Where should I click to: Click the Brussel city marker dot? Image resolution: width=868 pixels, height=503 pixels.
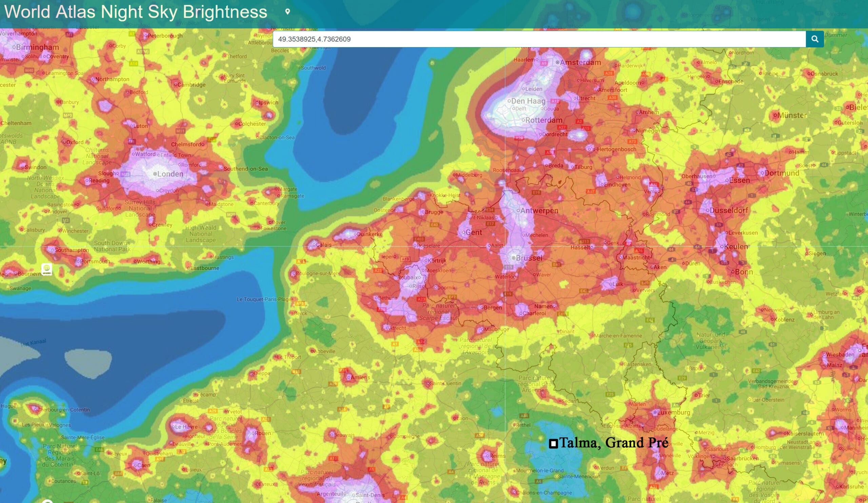pos(513,258)
